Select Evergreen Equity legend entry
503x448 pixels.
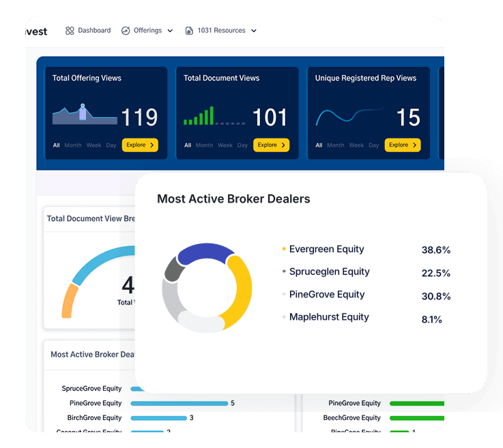326,249
